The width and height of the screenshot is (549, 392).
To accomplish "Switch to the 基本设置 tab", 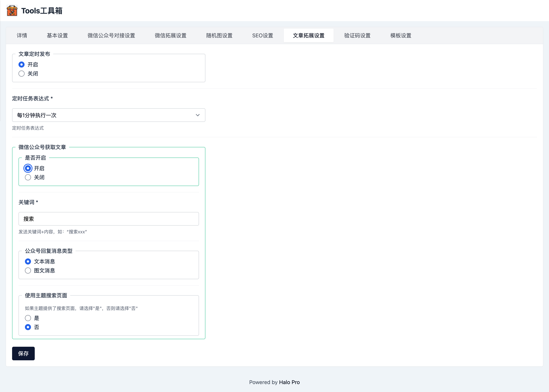I will point(57,35).
